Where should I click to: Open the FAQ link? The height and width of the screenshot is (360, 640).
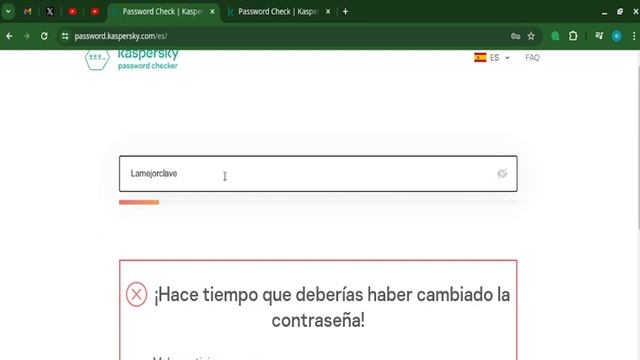point(532,58)
